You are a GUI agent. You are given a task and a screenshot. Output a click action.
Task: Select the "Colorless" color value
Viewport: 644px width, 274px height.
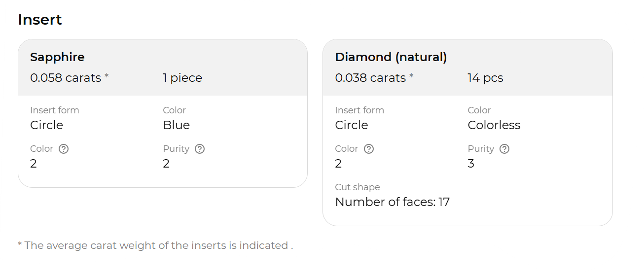[x=494, y=125]
